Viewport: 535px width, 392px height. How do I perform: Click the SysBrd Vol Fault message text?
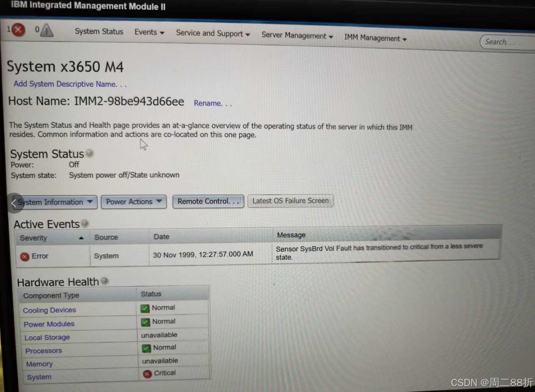(x=379, y=252)
